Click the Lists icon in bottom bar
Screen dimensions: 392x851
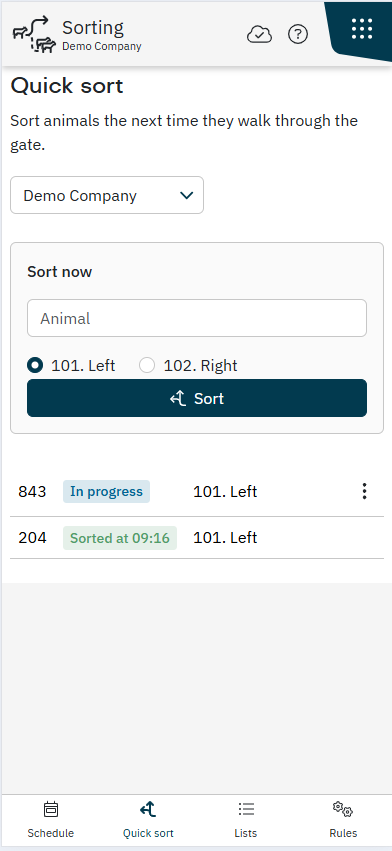(246, 810)
